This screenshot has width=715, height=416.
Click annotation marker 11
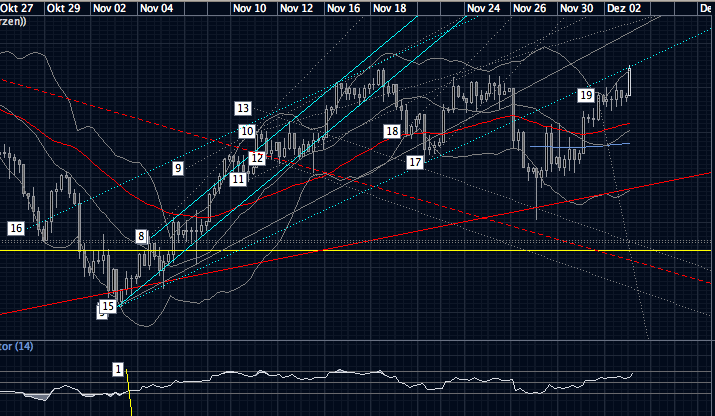[238, 179]
